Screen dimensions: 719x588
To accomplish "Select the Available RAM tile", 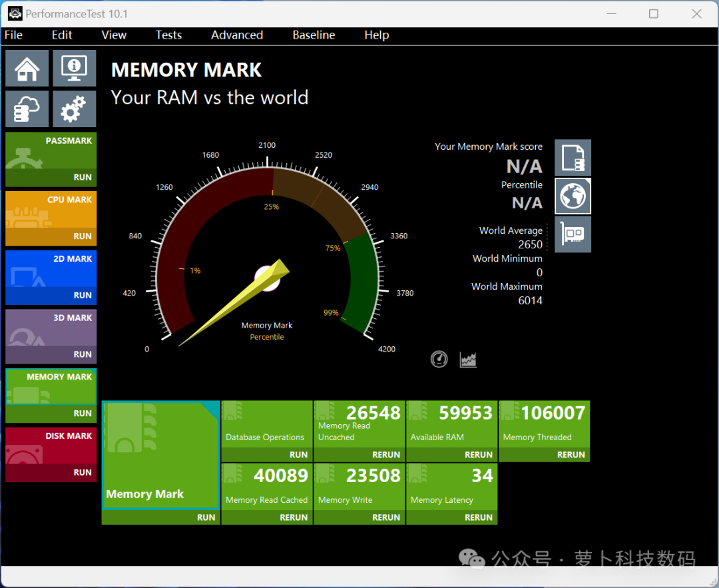I will point(451,424).
